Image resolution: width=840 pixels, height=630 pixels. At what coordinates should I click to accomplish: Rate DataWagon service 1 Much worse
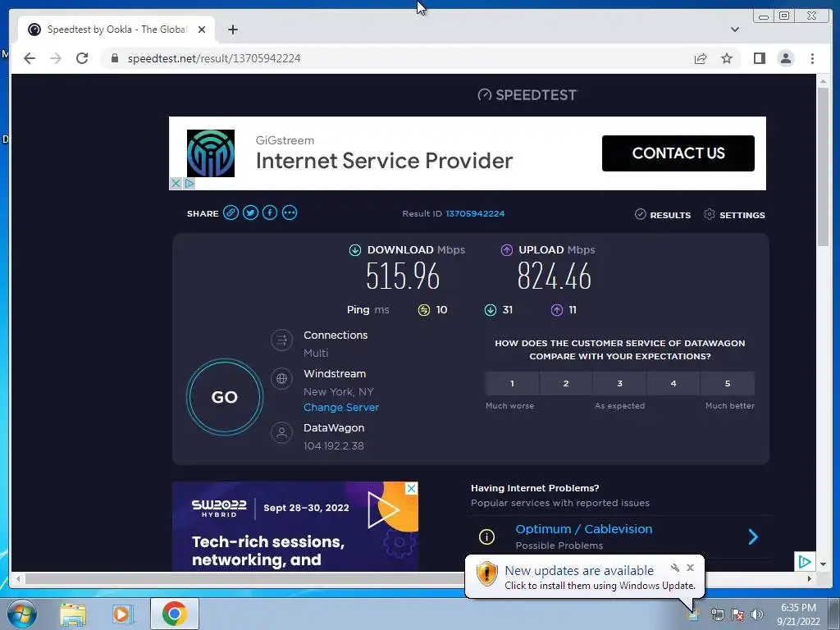coord(512,384)
